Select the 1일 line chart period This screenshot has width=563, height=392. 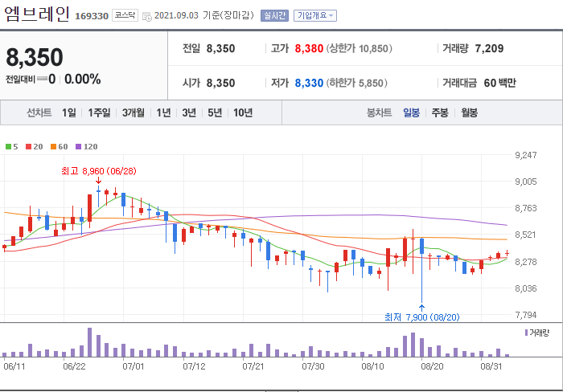click(69, 112)
